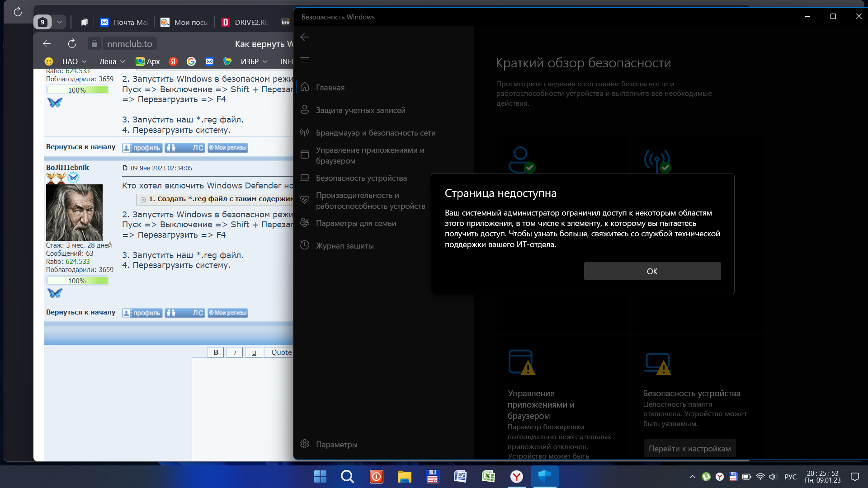Toggle bold formatting button B
Image resolution: width=868 pixels, height=488 pixels.
tap(216, 352)
